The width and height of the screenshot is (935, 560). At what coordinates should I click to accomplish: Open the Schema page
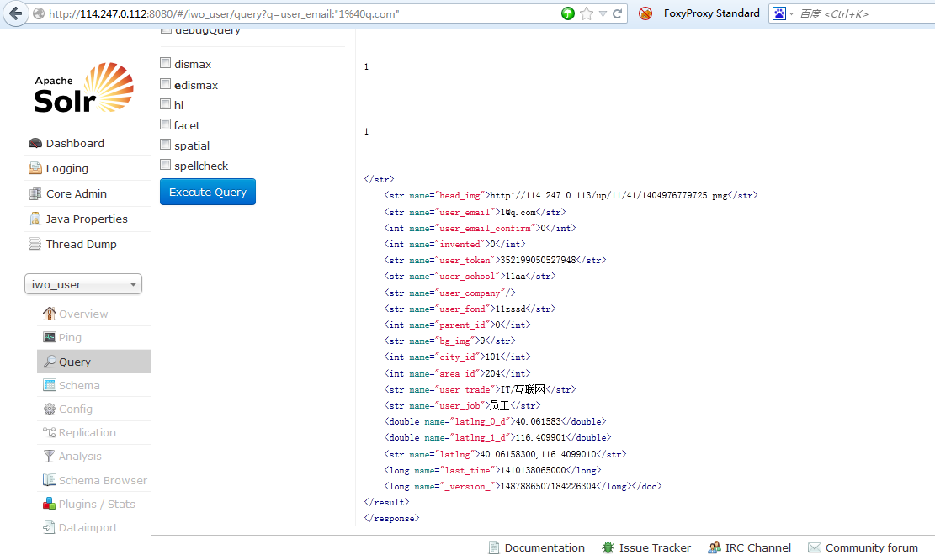click(79, 385)
